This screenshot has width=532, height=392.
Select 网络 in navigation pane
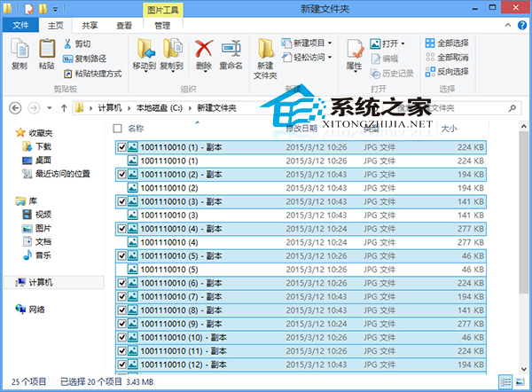click(x=30, y=310)
